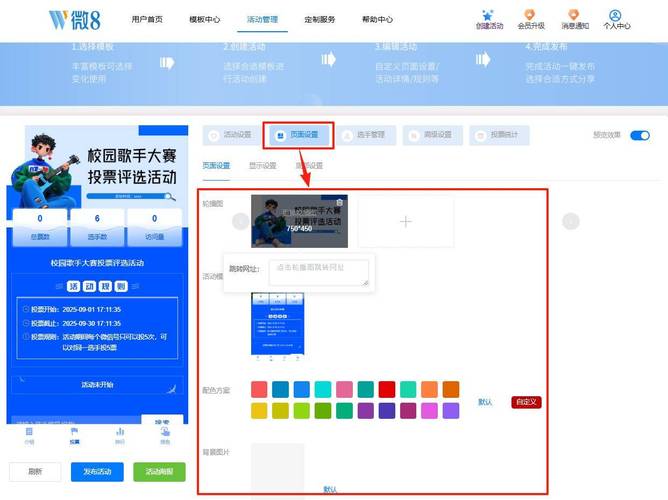Viewport: 668px width, 500px height.
Task: Open 消息通知 notification icon
Action: click(x=574, y=15)
